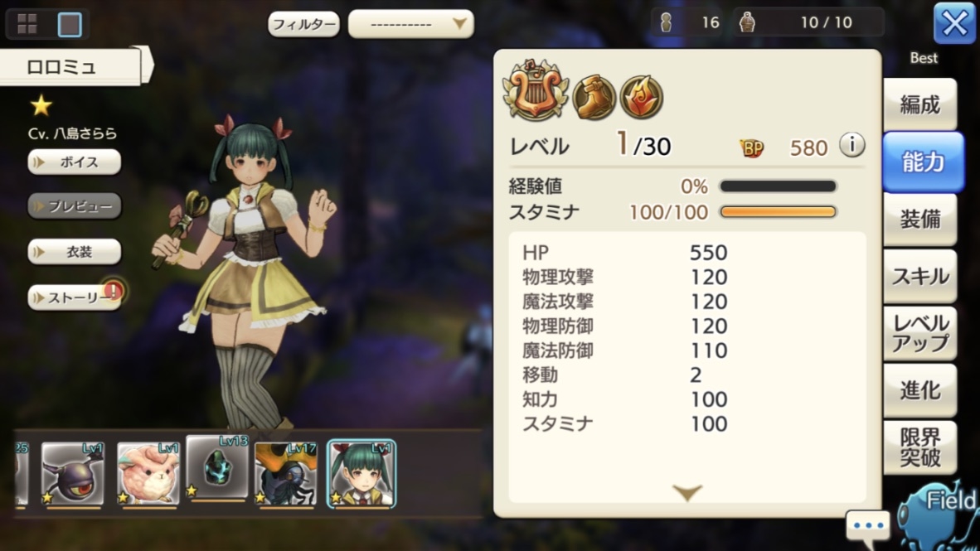The width and height of the screenshot is (980, 551).
Task: Click the フィルター button
Action: tap(303, 24)
